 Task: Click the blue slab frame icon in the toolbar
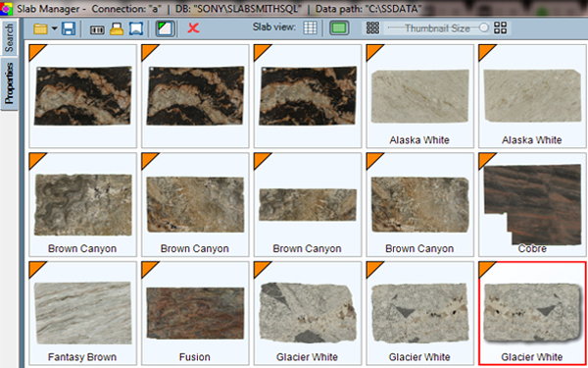click(x=136, y=28)
